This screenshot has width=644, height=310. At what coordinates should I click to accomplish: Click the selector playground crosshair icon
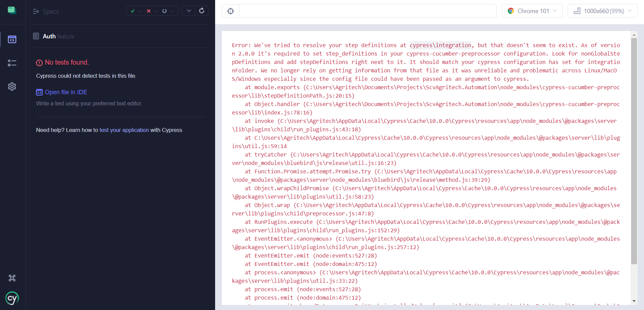(230, 10)
